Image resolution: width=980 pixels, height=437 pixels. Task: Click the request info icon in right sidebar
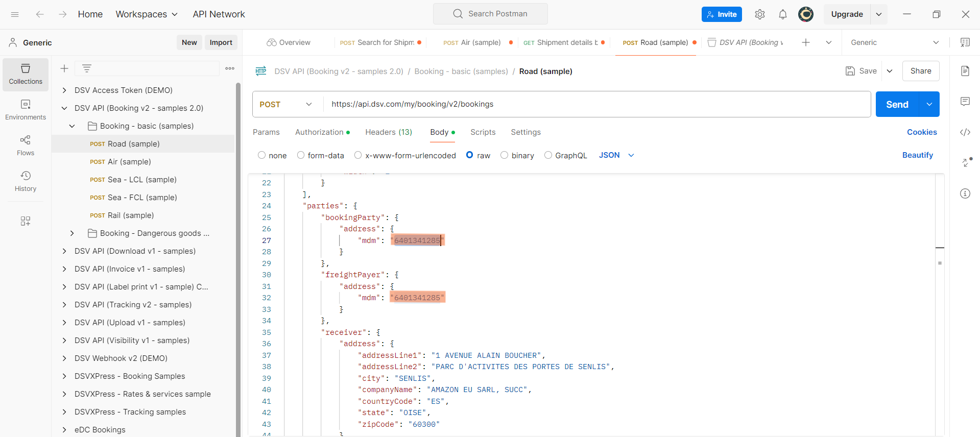(965, 193)
